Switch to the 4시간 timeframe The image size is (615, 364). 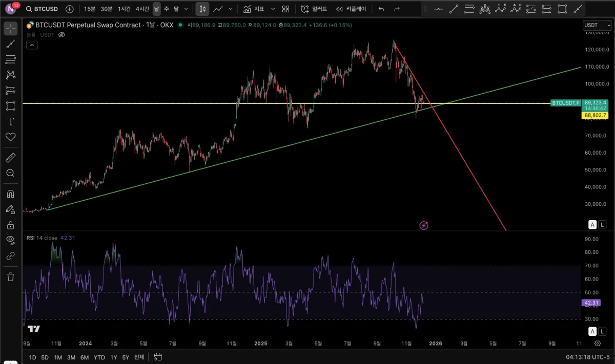point(142,9)
